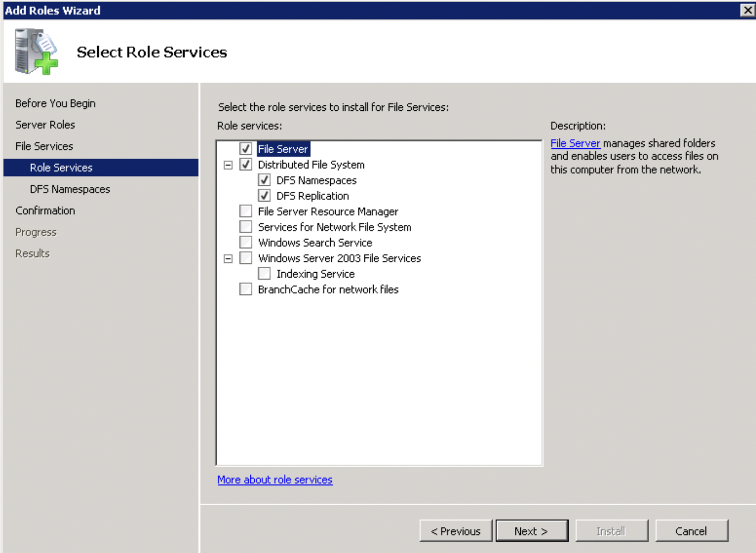
Task: Click the Results step in sidebar
Action: [x=33, y=253]
